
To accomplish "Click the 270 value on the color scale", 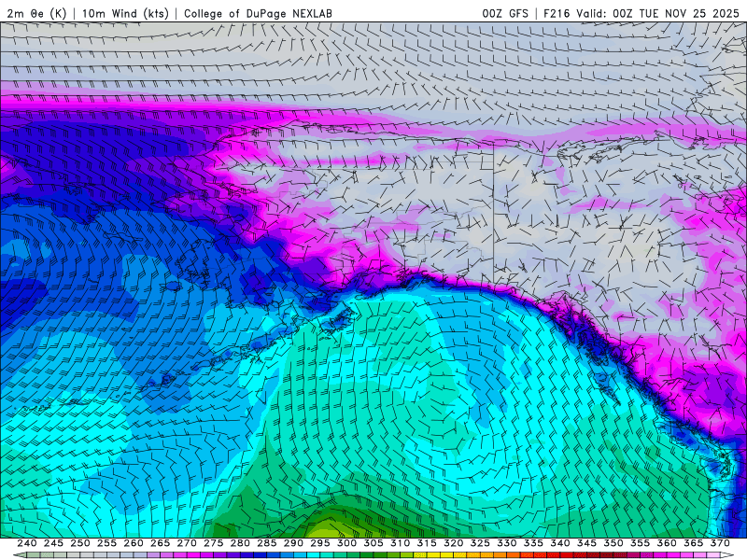I will click(x=187, y=543).
